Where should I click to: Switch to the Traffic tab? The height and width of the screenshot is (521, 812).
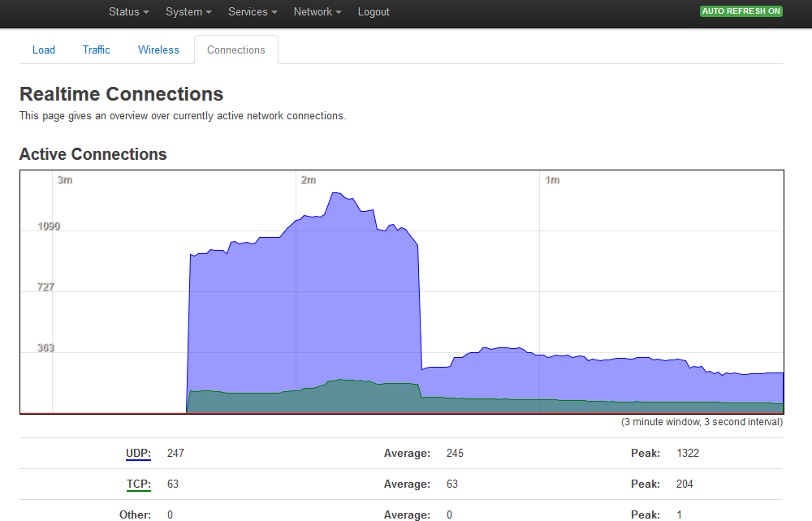(x=97, y=50)
